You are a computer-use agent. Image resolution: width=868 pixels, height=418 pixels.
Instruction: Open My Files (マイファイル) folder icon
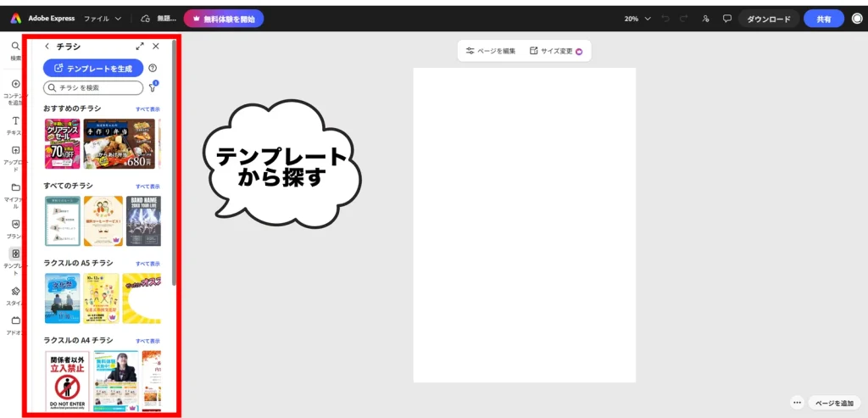click(15, 187)
